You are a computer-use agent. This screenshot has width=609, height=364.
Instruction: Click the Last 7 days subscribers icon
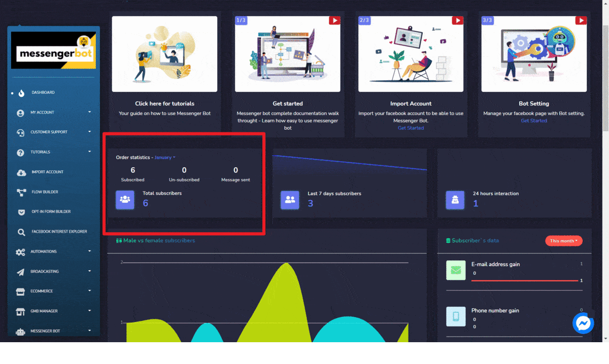tap(290, 199)
